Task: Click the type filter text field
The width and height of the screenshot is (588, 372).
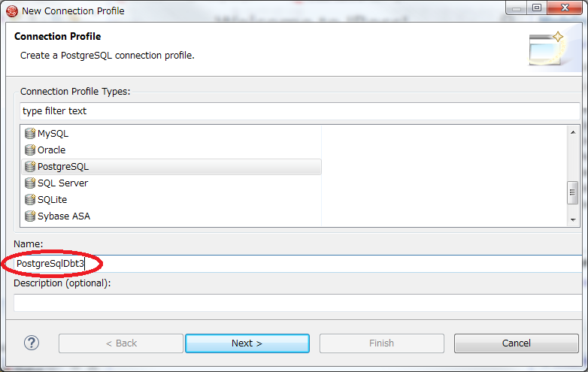Action: (299, 111)
